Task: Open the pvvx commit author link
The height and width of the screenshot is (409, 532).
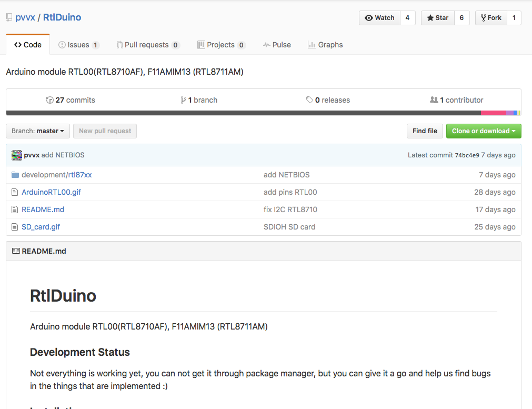Action: [x=32, y=155]
